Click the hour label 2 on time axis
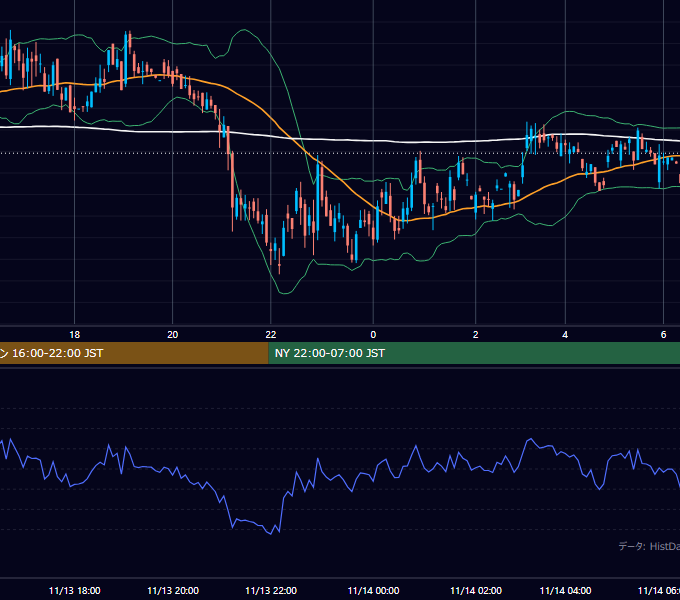 (475, 335)
